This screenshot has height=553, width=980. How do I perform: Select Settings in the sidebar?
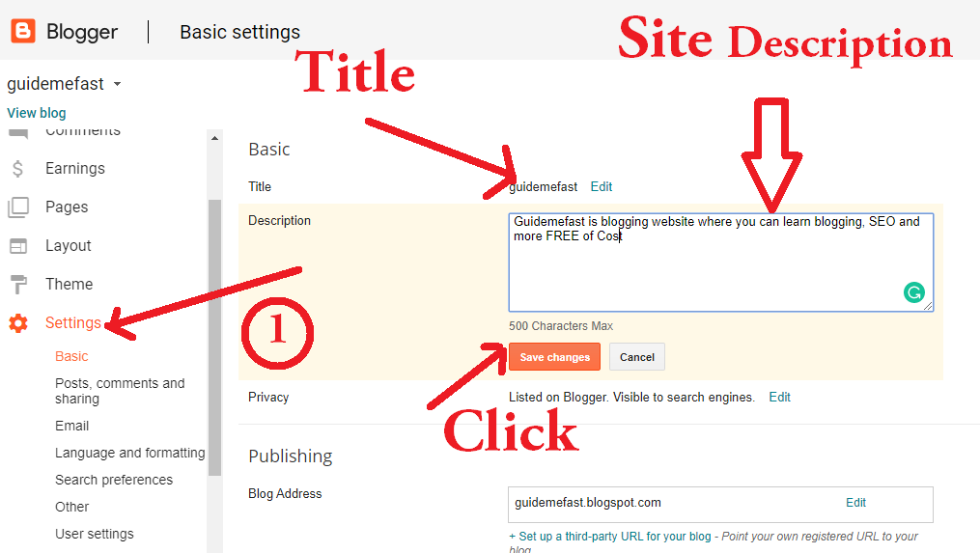[72, 322]
